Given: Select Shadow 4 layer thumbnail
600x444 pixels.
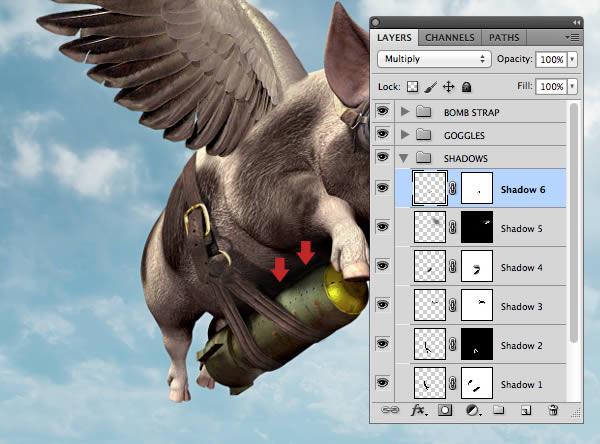Looking at the screenshot, I should pos(430,266).
